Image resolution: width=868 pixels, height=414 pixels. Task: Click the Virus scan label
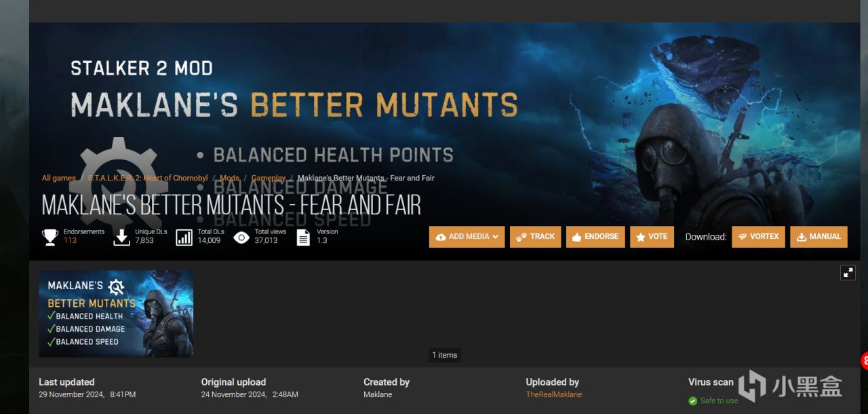(x=711, y=382)
